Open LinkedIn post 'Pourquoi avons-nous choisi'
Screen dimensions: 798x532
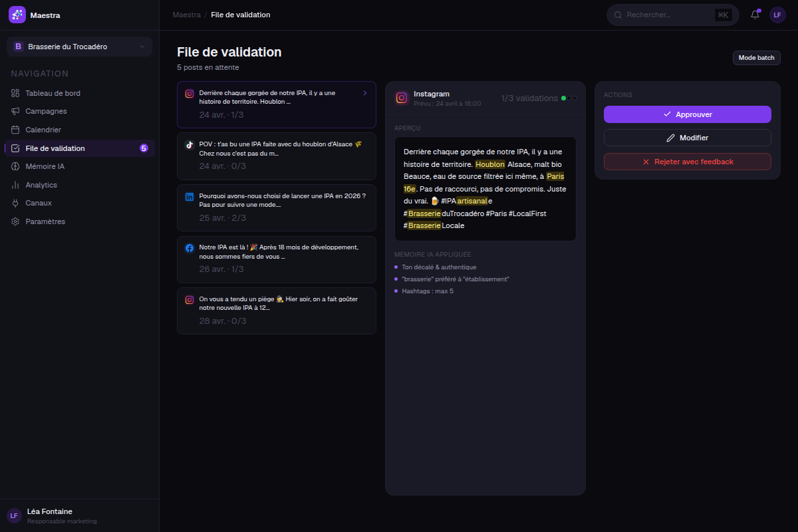click(277, 207)
